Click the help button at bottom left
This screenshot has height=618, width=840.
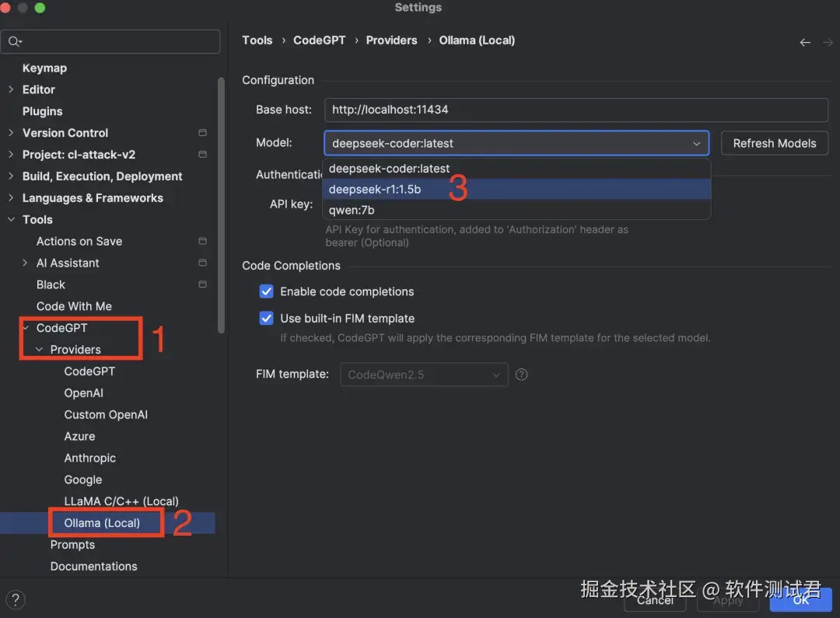(x=16, y=599)
